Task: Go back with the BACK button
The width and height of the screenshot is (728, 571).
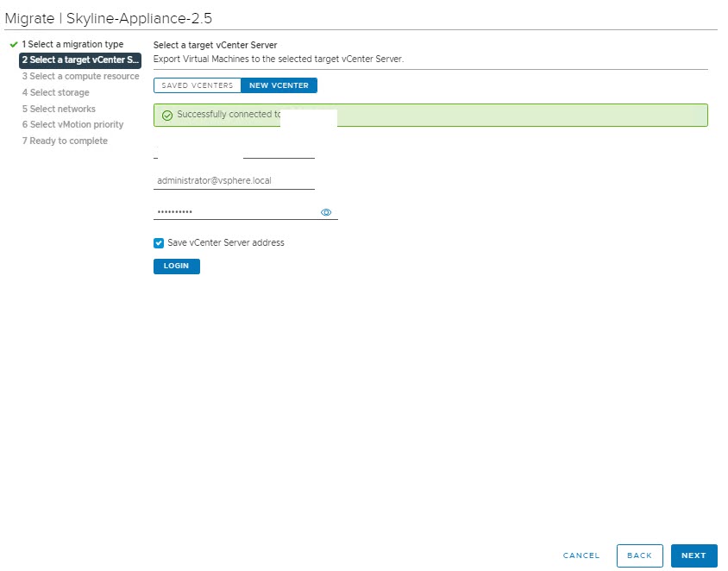Action: point(639,555)
